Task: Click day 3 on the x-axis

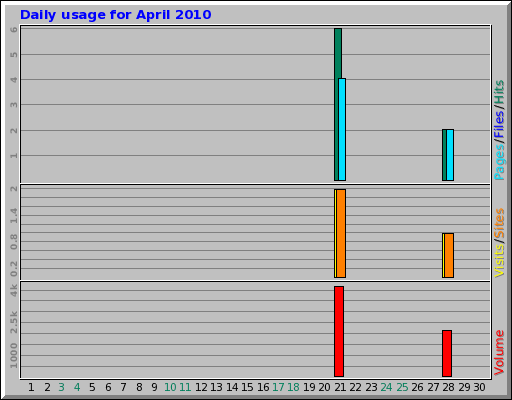Action: (x=61, y=387)
